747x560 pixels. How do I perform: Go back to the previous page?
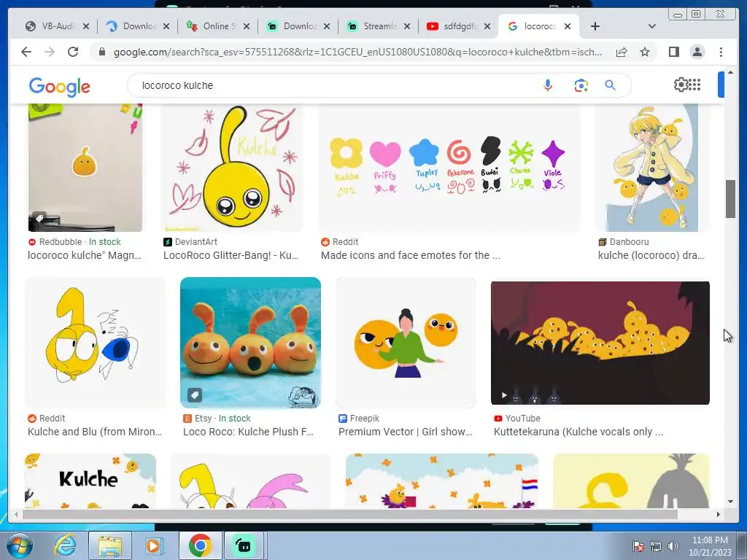tap(26, 52)
